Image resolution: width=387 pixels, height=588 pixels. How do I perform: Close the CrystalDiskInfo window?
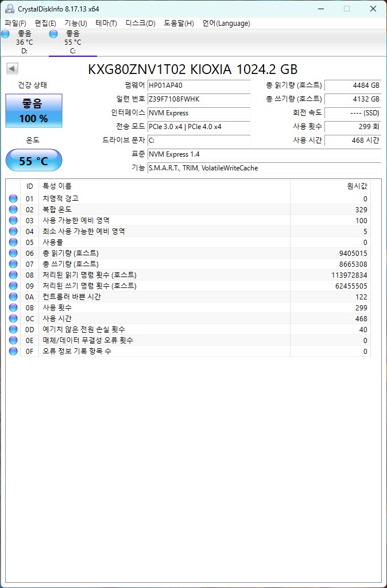pos(373,9)
